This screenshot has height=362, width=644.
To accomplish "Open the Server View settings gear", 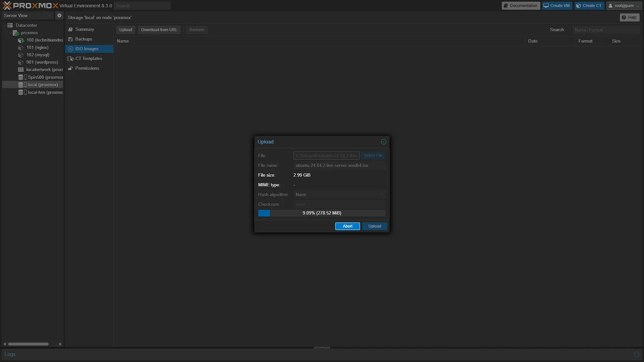I will [x=59, y=15].
